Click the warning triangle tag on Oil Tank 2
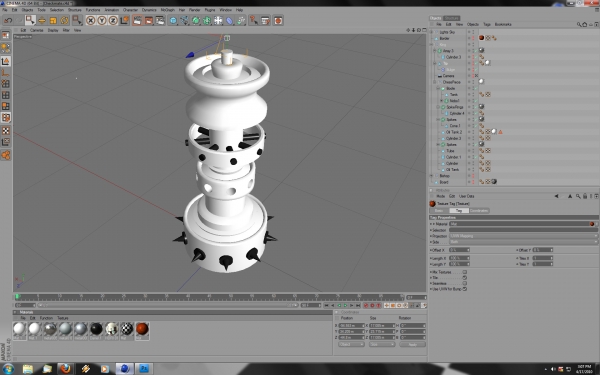 point(500,132)
